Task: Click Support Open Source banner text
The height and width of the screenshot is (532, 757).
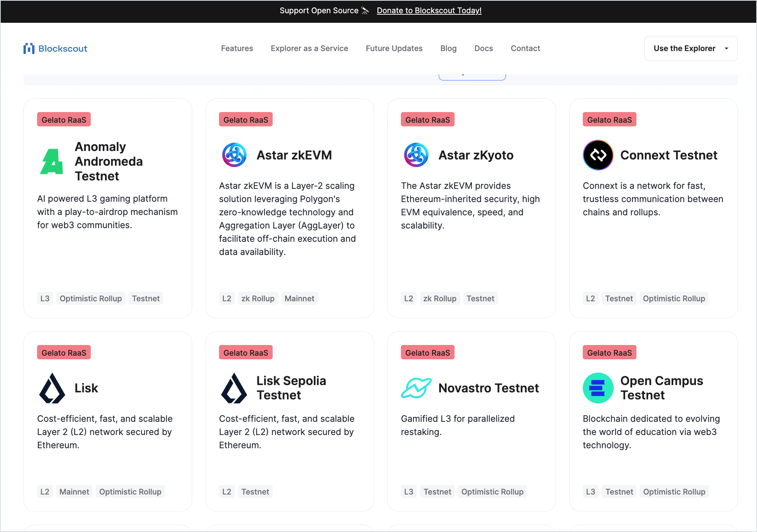Action: click(319, 11)
